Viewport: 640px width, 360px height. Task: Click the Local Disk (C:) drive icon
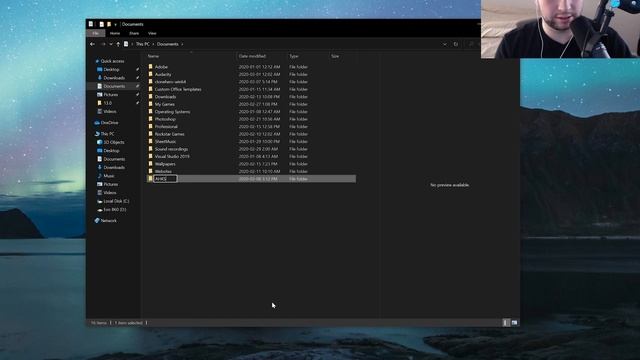click(x=100, y=201)
